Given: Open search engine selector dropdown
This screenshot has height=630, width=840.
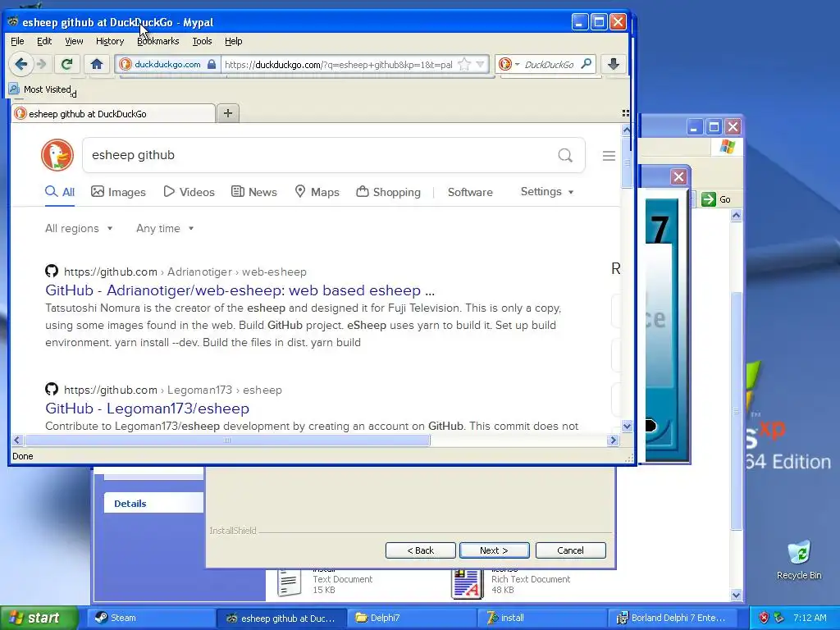Looking at the screenshot, I should coord(509,64).
